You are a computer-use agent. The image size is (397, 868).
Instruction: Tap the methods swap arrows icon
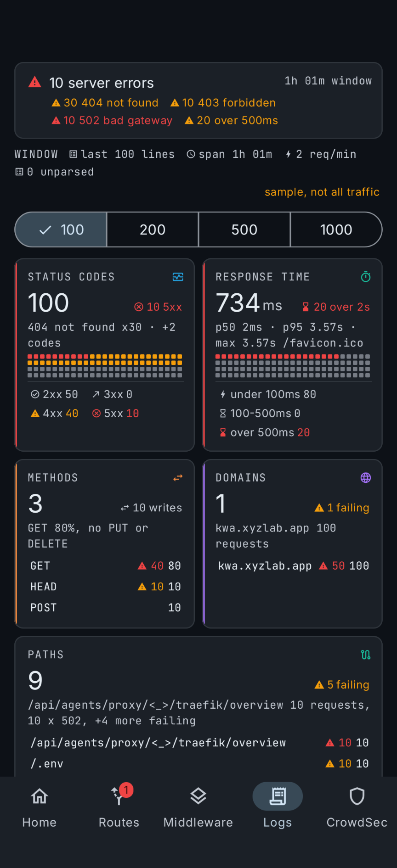pyautogui.click(x=178, y=478)
